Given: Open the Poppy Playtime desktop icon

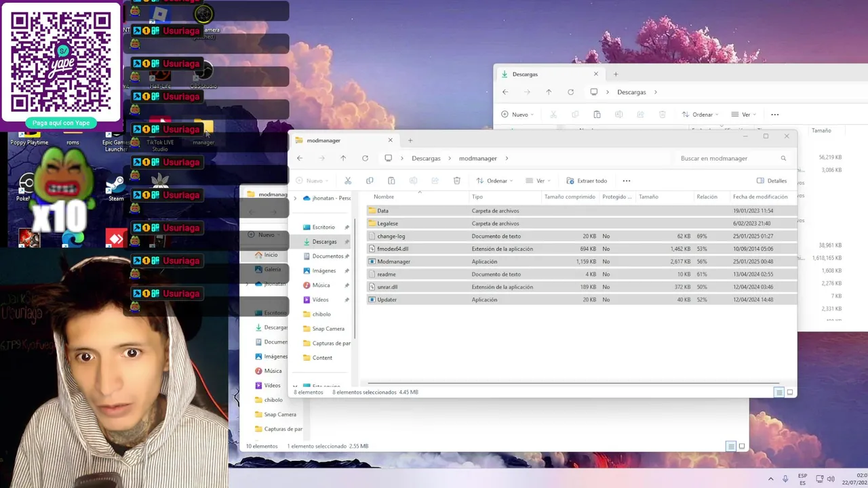Looking at the screenshot, I should coord(28,138).
